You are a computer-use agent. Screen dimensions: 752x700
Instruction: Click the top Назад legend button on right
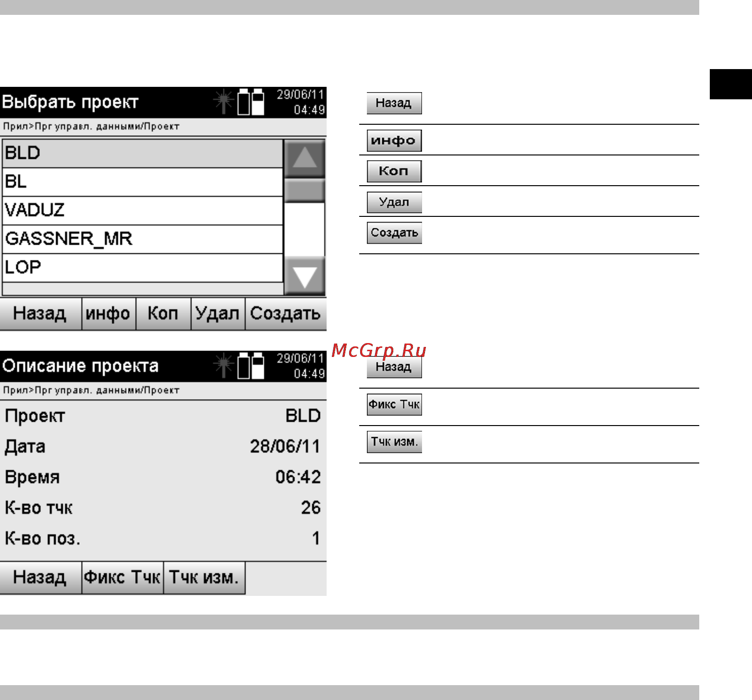394,103
